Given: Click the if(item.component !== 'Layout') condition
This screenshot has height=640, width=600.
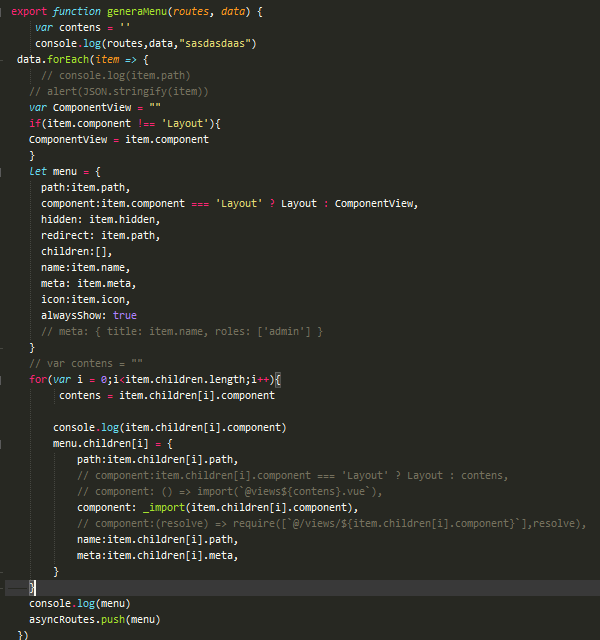Looking at the screenshot, I should (x=125, y=123).
